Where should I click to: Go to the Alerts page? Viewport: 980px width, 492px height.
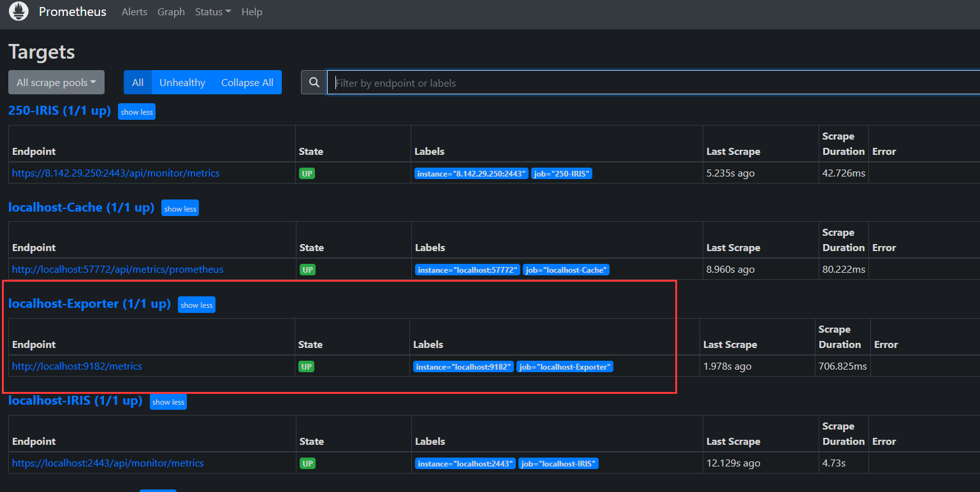coord(135,11)
